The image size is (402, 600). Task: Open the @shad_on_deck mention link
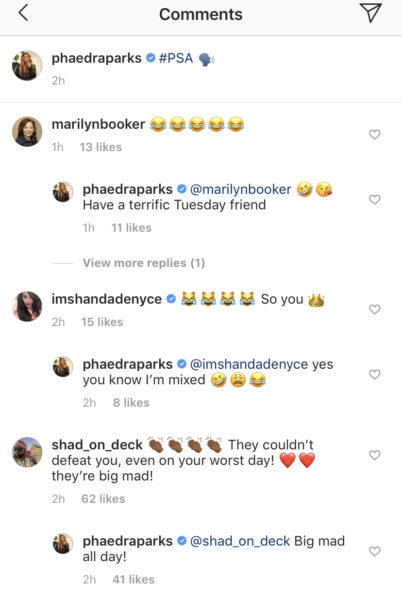[240, 541]
